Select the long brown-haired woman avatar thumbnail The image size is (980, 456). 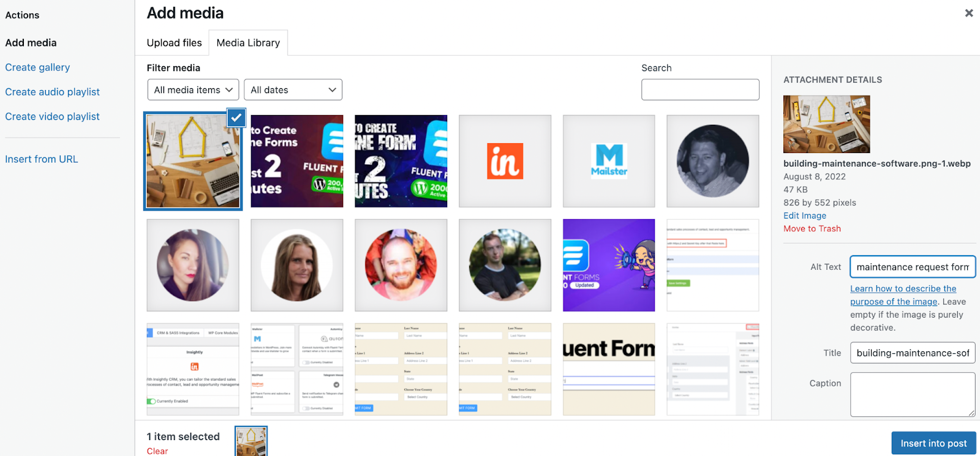coord(297,265)
